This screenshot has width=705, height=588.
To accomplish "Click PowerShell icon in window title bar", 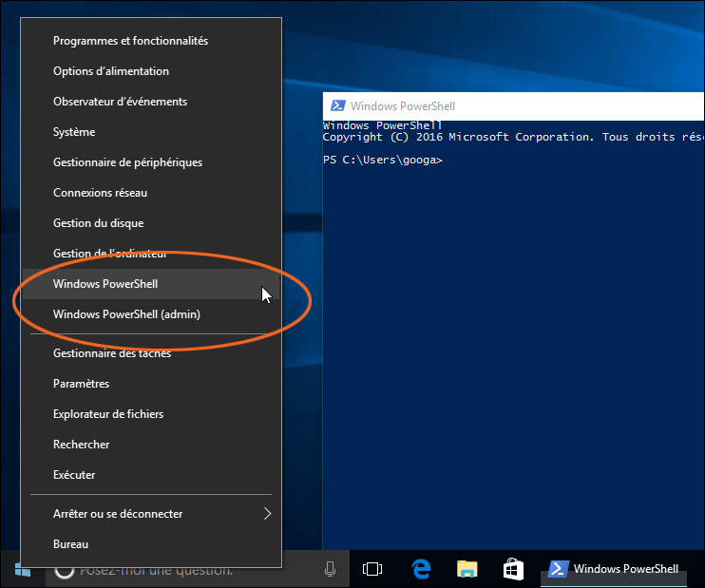I will pyautogui.click(x=337, y=106).
